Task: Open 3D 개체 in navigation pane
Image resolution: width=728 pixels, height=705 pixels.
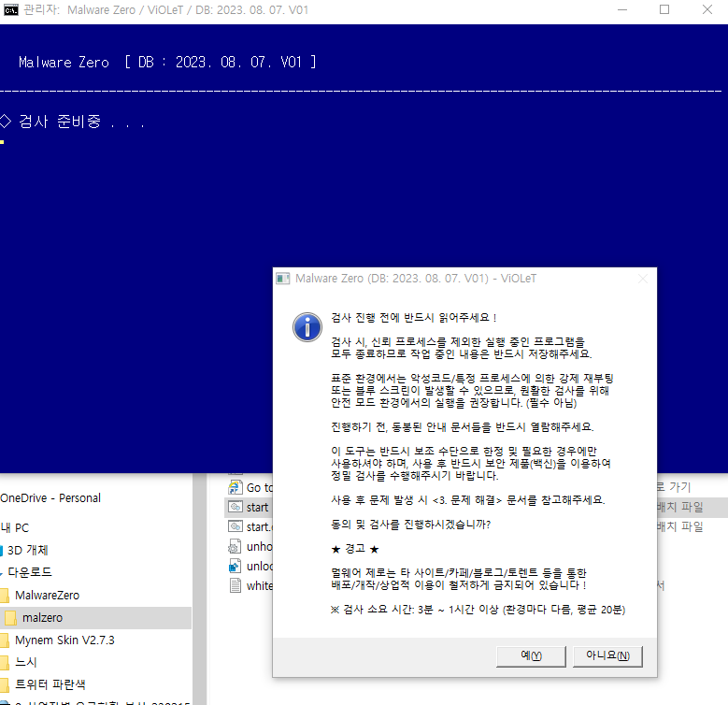Action: click(27, 550)
